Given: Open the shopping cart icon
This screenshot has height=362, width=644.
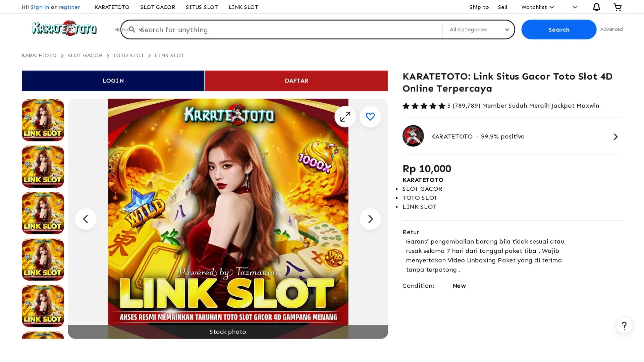Looking at the screenshot, I should tap(618, 7).
